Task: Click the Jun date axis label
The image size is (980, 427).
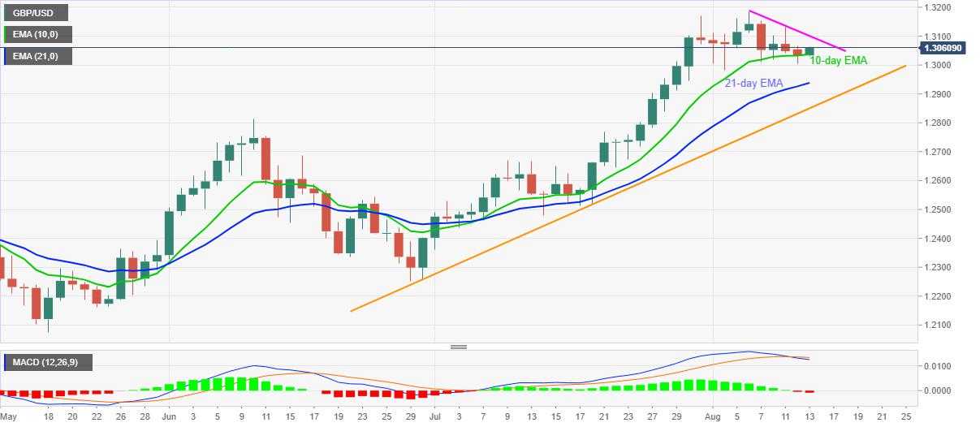Action: pos(169,415)
